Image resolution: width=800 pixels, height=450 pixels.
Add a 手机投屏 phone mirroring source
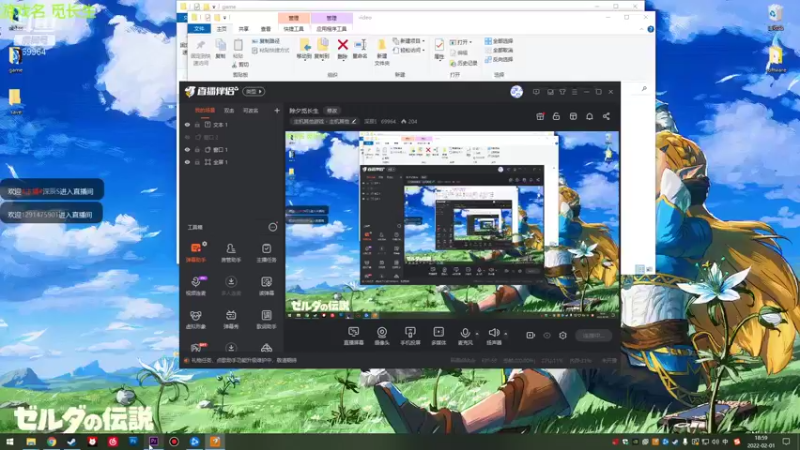pos(410,336)
